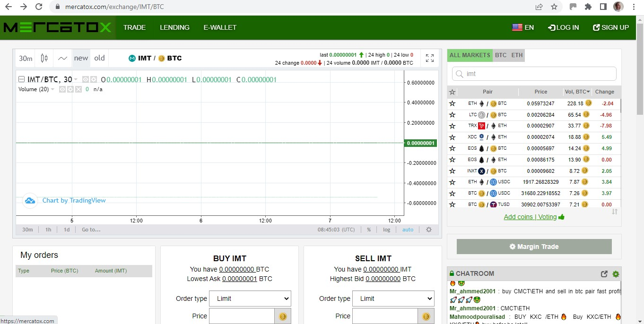Collapse the IMT/BTC legend box
644x324 pixels.
coord(21,79)
